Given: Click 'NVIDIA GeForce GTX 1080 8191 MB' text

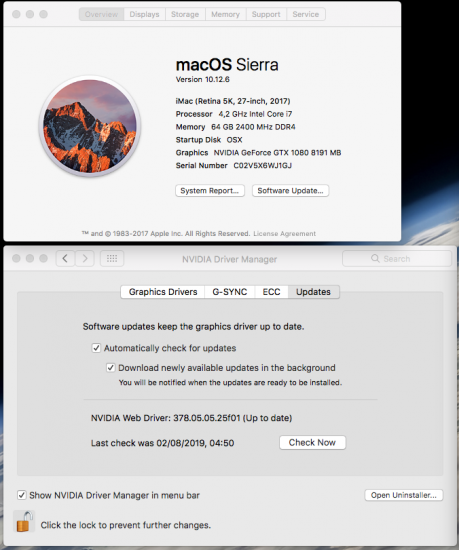Looking at the screenshot, I should 277,153.
